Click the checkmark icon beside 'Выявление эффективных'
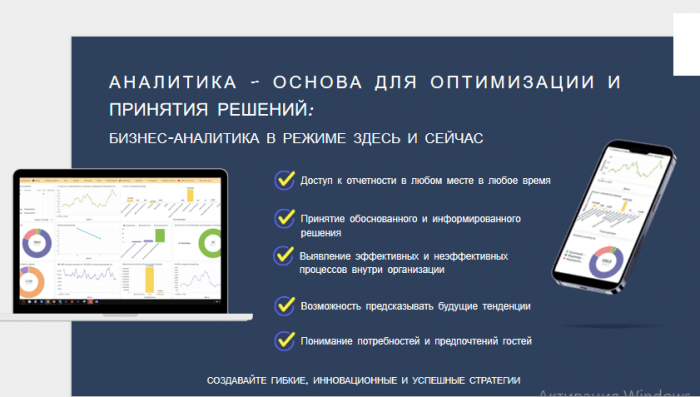The width and height of the screenshot is (700, 397). click(283, 256)
